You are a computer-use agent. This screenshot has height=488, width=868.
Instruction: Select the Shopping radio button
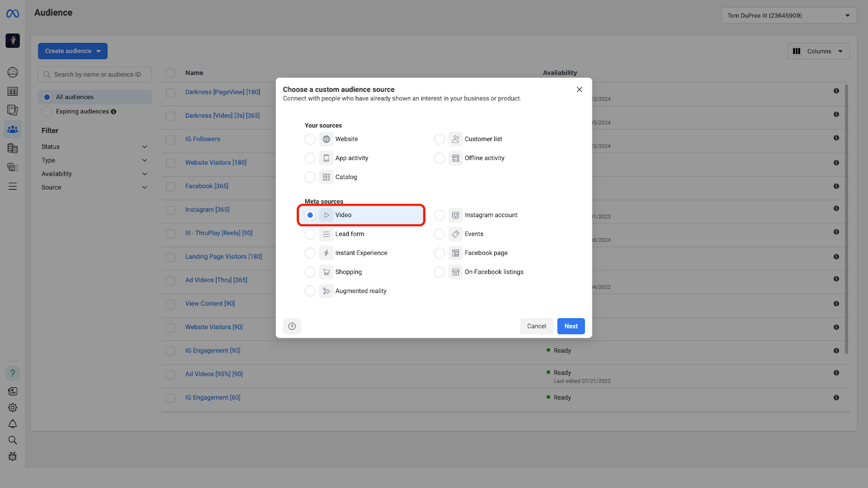click(310, 272)
